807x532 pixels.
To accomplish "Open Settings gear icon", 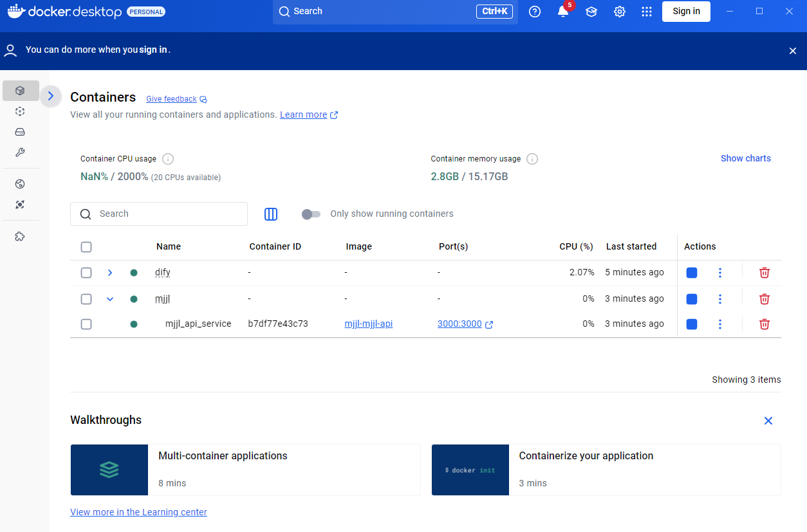I will point(620,12).
